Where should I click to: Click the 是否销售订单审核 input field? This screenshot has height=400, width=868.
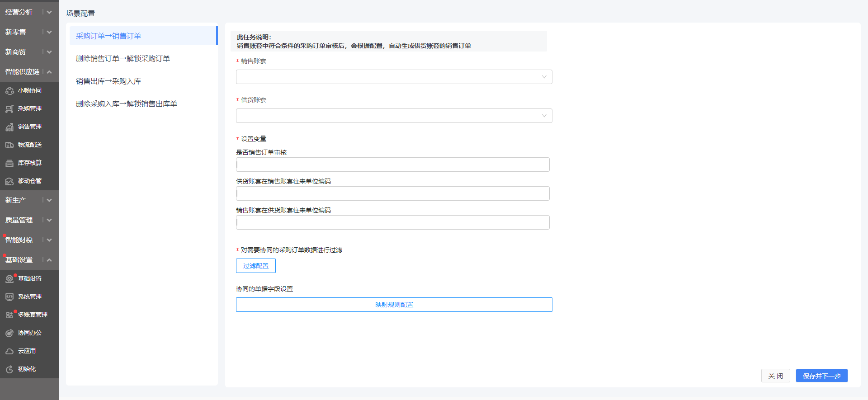[392, 165]
